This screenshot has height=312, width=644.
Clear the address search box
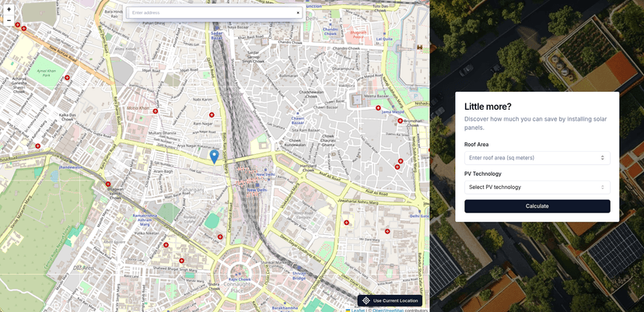[297, 12]
